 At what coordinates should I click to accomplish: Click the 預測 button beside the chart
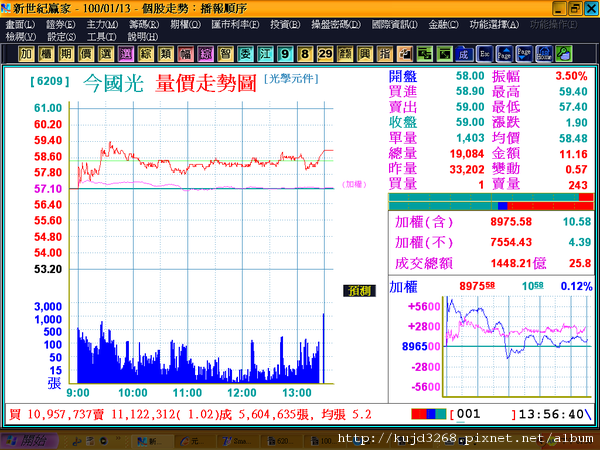(x=359, y=291)
